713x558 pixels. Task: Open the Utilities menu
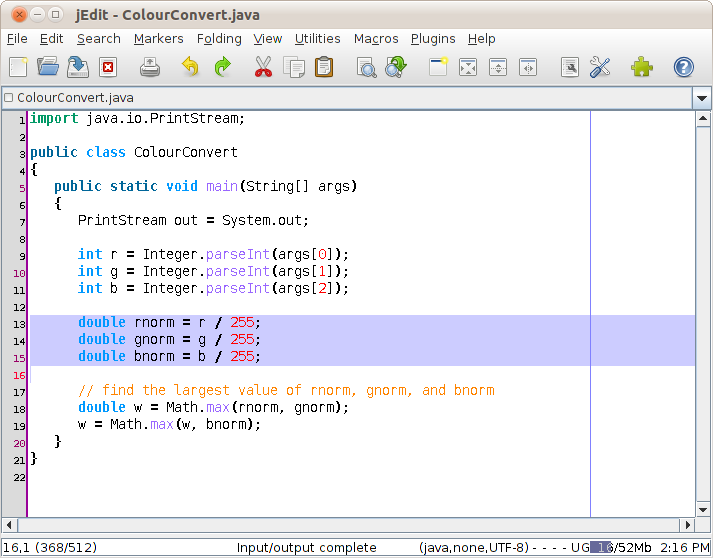pyautogui.click(x=317, y=39)
